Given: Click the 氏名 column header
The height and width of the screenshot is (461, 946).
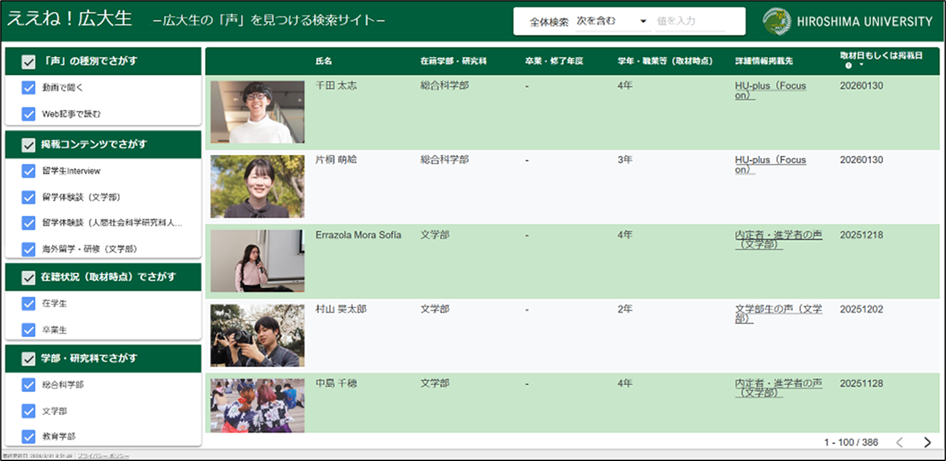Looking at the screenshot, I should (x=324, y=61).
